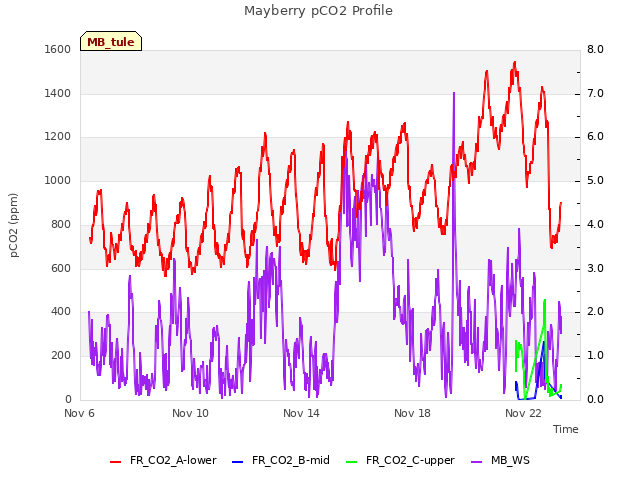Click the Nov 18 x-axis tick label
The width and height of the screenshot is (640, 480).
pos(412,413)
